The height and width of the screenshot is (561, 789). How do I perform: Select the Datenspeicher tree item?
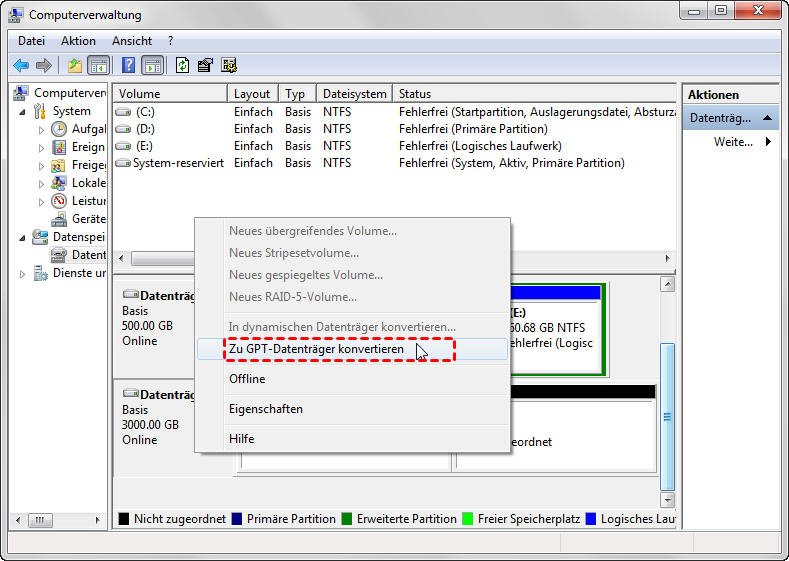click(x=69, y=237)
